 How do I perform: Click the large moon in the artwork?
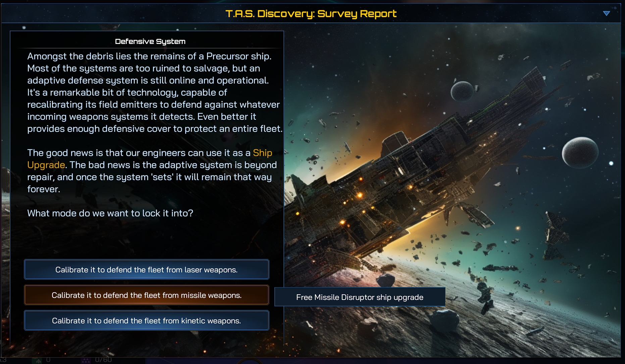tap(580, 153)
